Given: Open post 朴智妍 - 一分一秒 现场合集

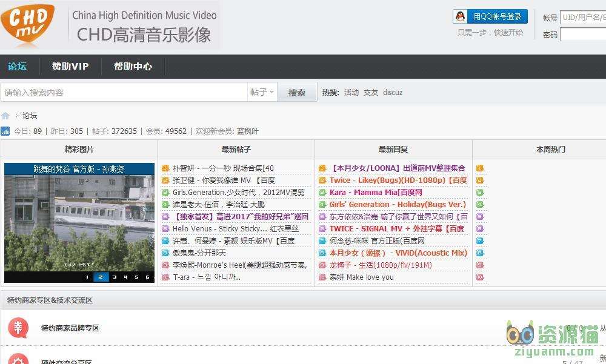Looking at the screenshot, I should (x=223, y=168).
